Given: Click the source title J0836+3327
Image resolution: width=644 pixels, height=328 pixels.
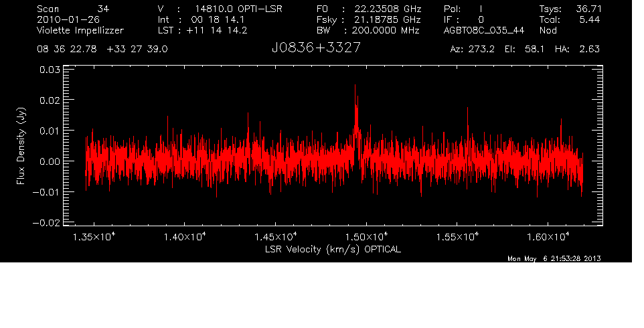Looking at the screenshot, I should 316,48.
